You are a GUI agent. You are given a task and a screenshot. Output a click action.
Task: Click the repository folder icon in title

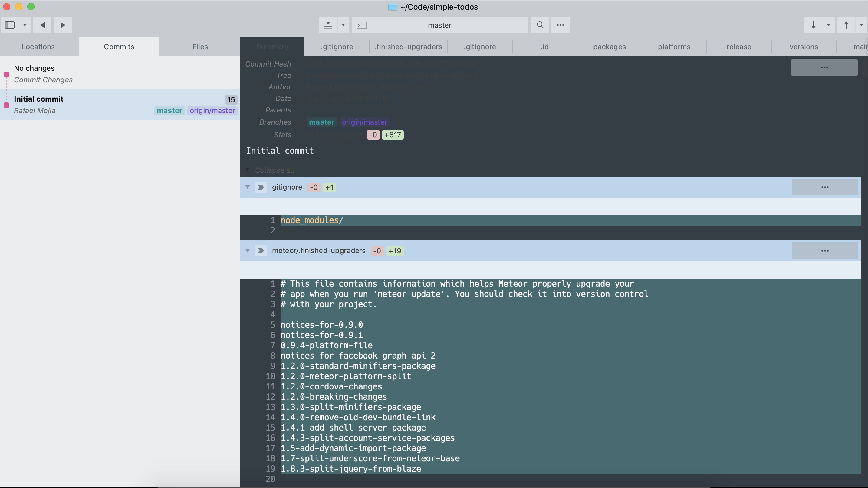click(x=393, y=7)
